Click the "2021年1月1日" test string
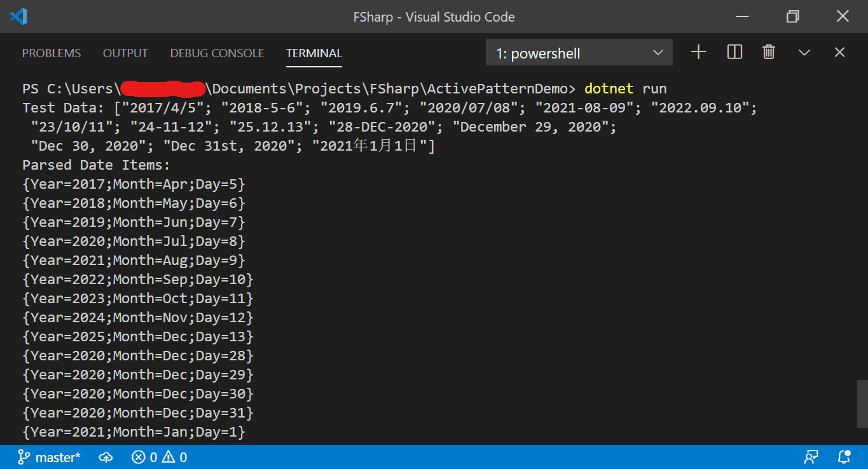Image resolution: width=868 pixels, height=469 pixels. [x=369, y=146]
